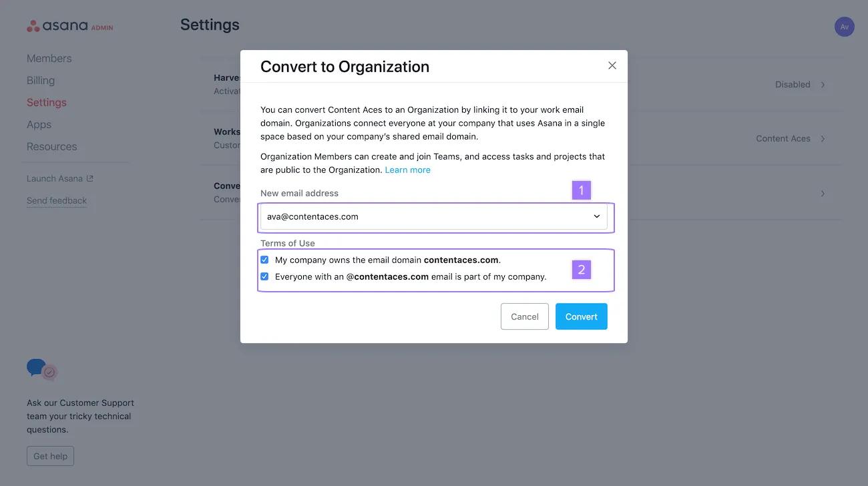
Task: Open the Billing section
Action: (x=41, y=80)
